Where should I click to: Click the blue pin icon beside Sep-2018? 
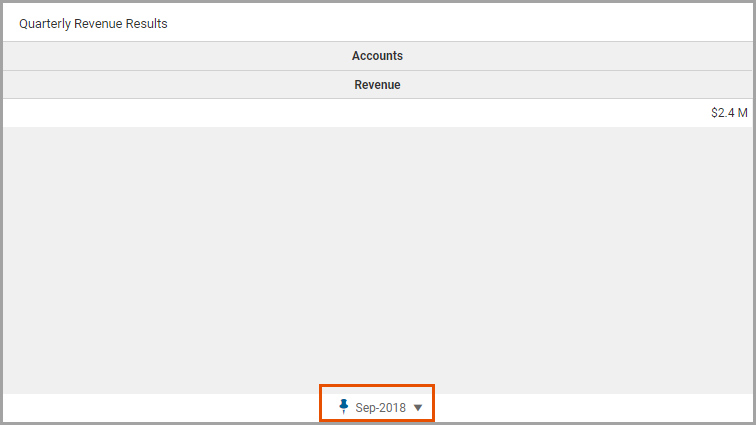(343, 407)
